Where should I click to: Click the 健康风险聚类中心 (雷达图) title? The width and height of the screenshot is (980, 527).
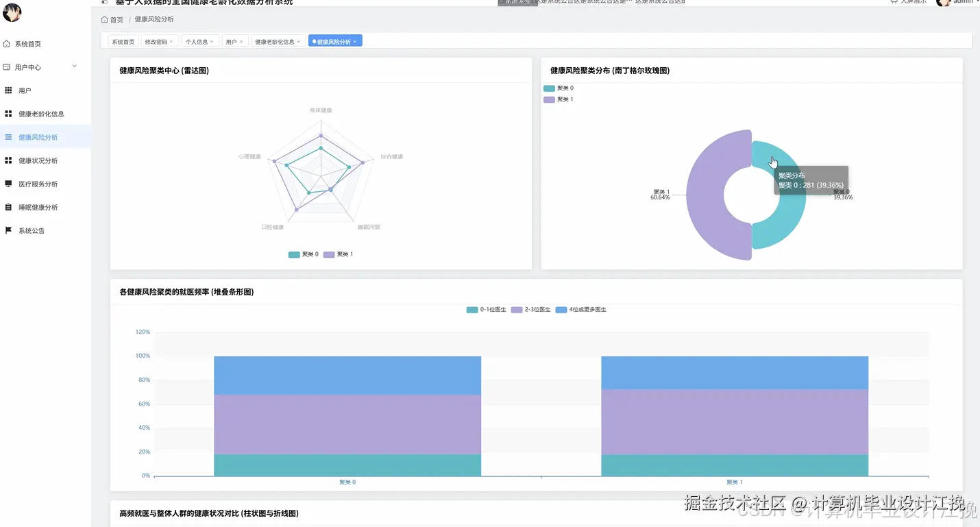[x=164, y=71]
